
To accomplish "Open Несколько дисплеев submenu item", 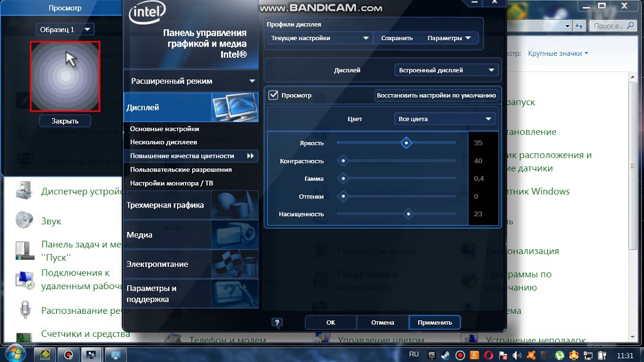I will pyautogui.click(x=164, y=142).
